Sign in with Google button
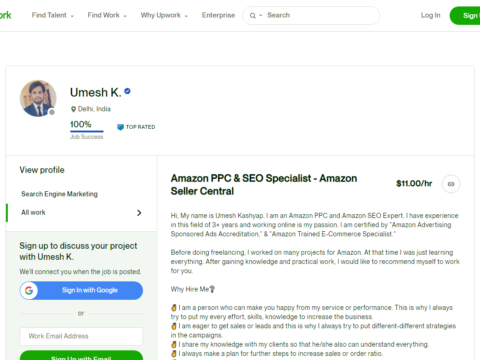The height and width of the screenshot is (360, 480). pos(81,291)
